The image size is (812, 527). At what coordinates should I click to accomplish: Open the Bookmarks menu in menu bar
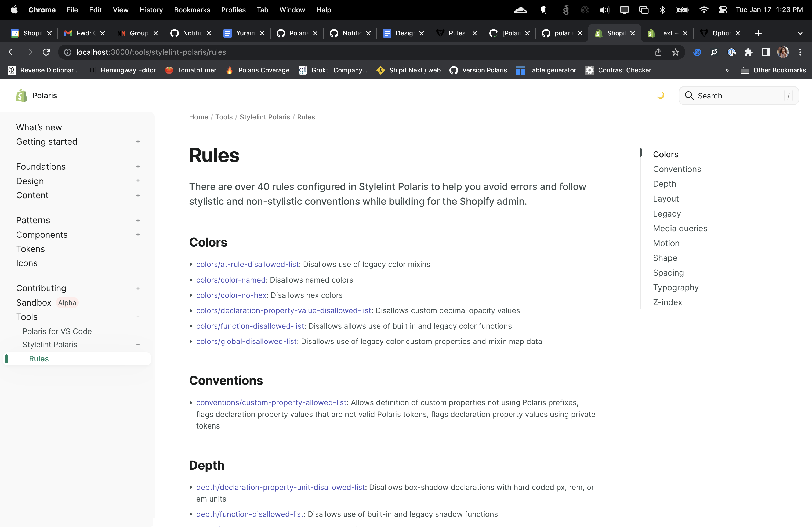[192, 10]
